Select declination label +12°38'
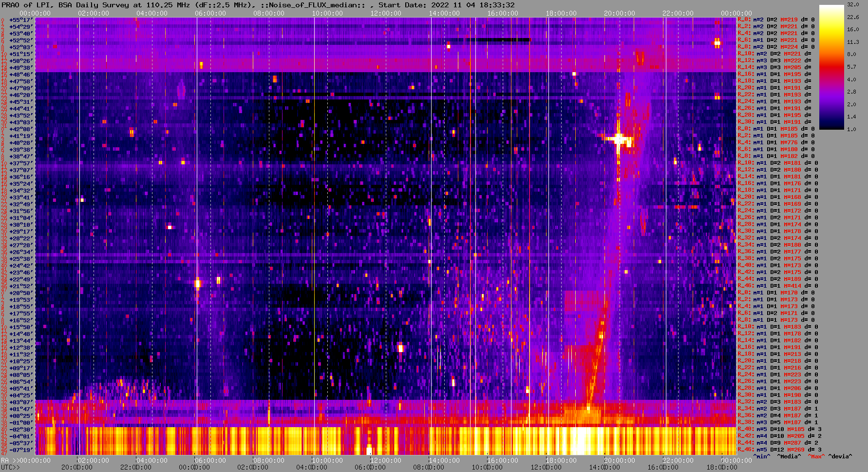868x472 pixels. pos(20,348)
